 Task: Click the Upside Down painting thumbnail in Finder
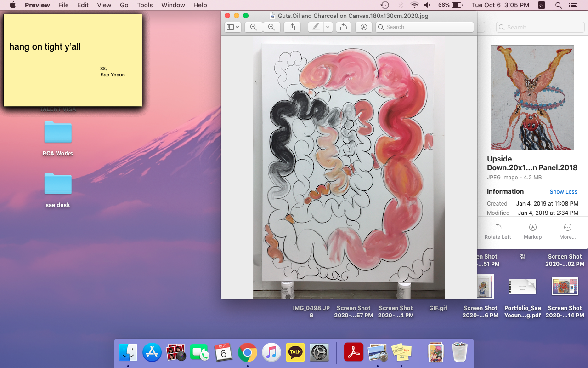pos(532,98)
